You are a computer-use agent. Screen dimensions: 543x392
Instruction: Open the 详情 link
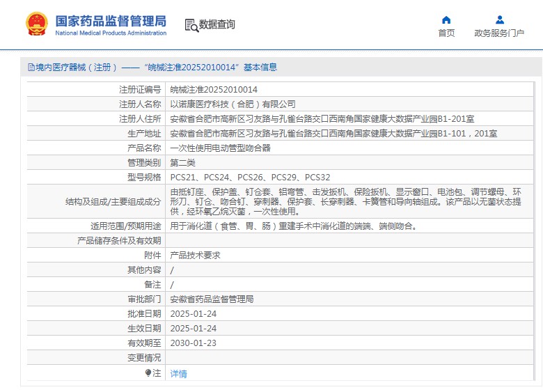(x=179, y=374)
